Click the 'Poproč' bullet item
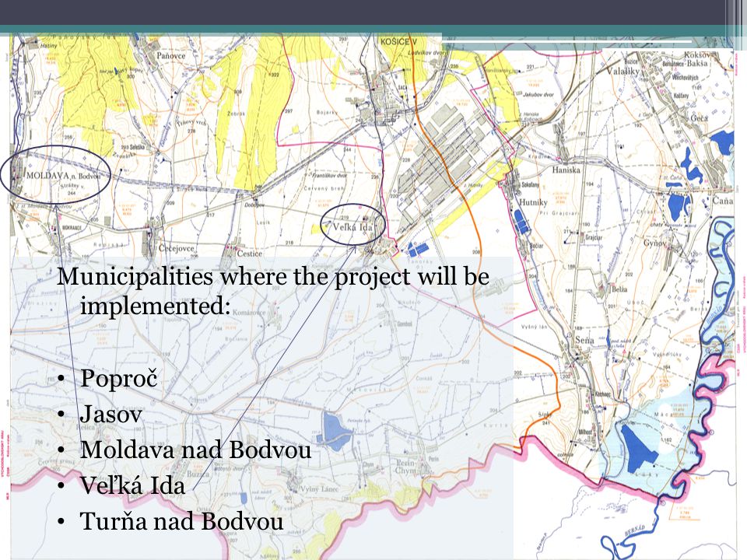This screenshot has width=747, height=560. 118,379
